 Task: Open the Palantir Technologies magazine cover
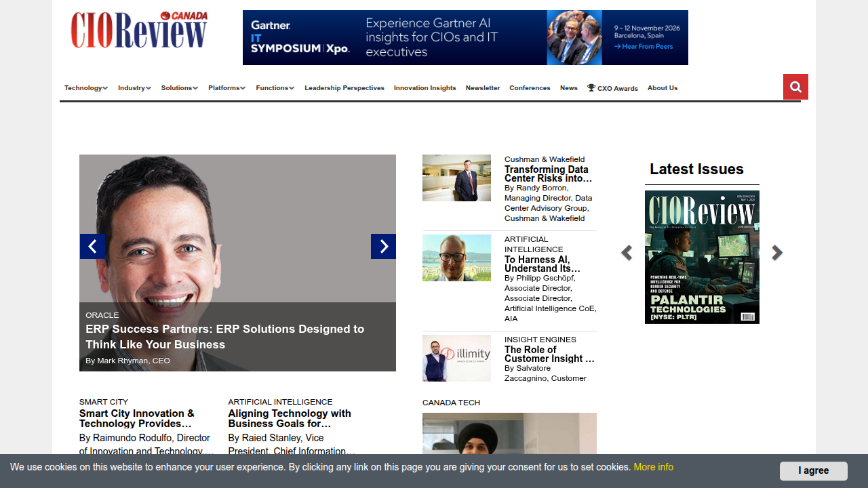coord(702,257)
